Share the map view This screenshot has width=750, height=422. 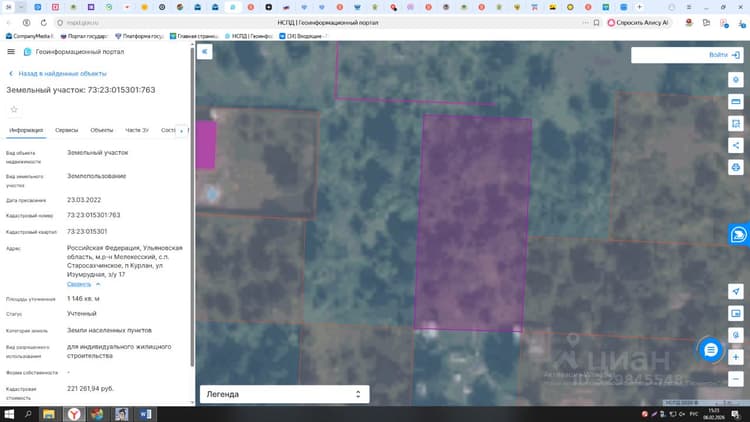point(736,145)
